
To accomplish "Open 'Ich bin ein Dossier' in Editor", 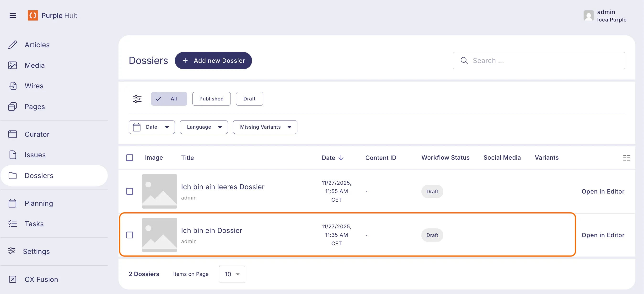I will [x=603, y=235].
